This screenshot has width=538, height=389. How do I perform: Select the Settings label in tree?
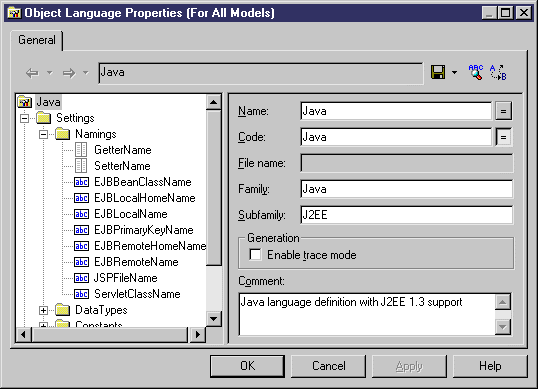click(x=75, y=118)
